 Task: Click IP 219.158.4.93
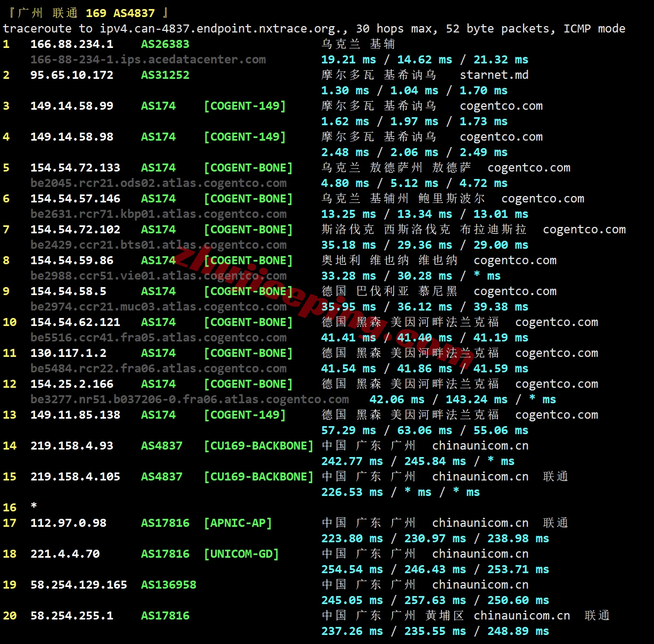click(x=72, y=446)
